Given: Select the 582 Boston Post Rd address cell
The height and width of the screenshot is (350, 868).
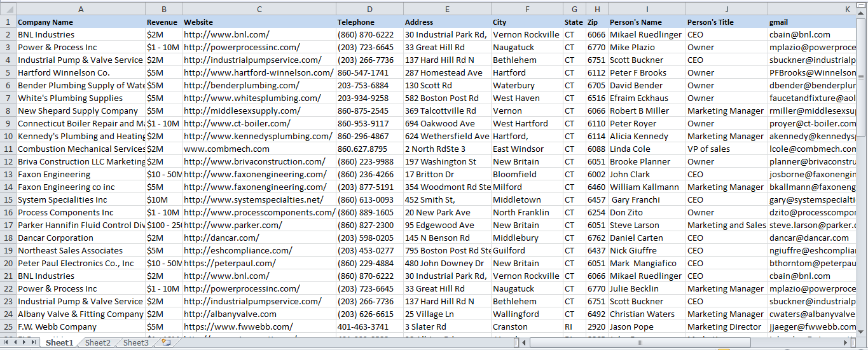Looking at the screenshot, I should (x=447, y=98).
